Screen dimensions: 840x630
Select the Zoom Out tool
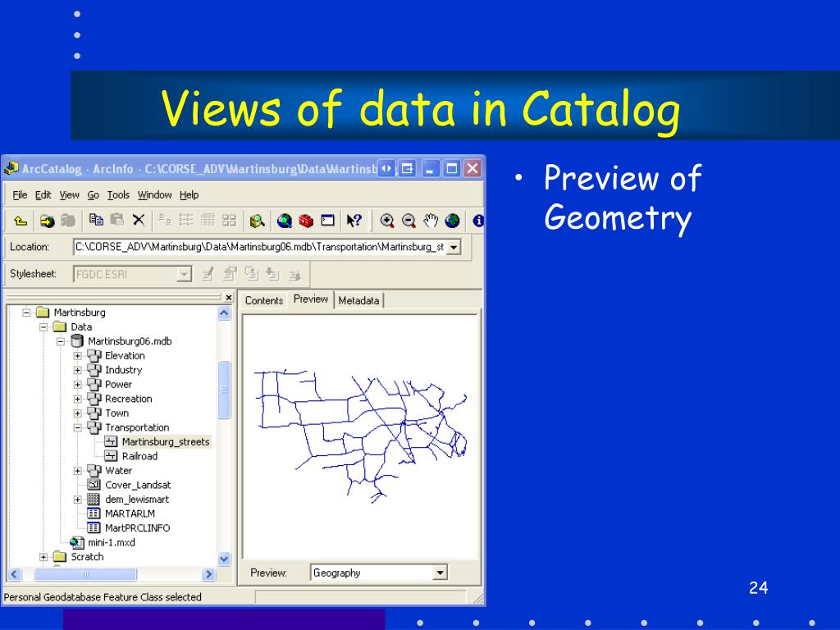coord(409,220)
